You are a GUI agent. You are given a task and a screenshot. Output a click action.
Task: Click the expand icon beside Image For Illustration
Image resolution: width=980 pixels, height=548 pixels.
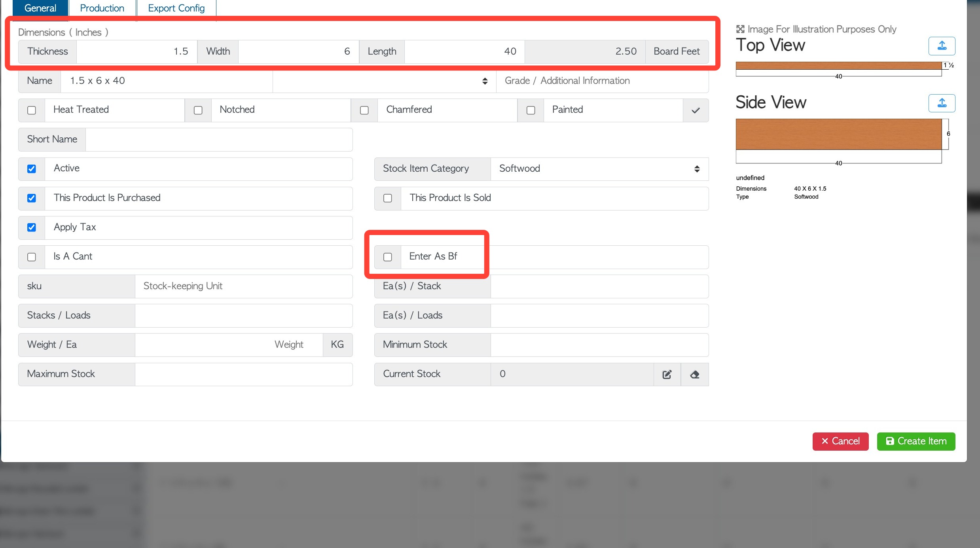pyautogui.click(x=740, y=29)
